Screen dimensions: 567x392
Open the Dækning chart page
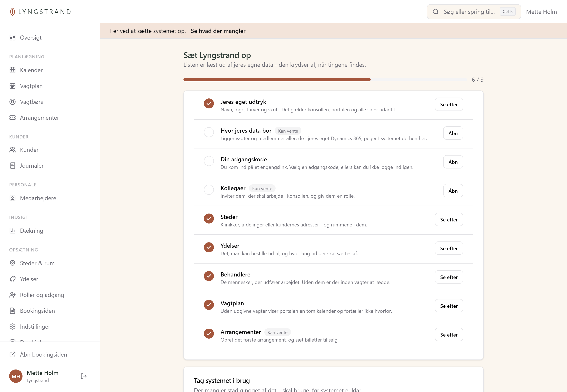coord(50,231)
